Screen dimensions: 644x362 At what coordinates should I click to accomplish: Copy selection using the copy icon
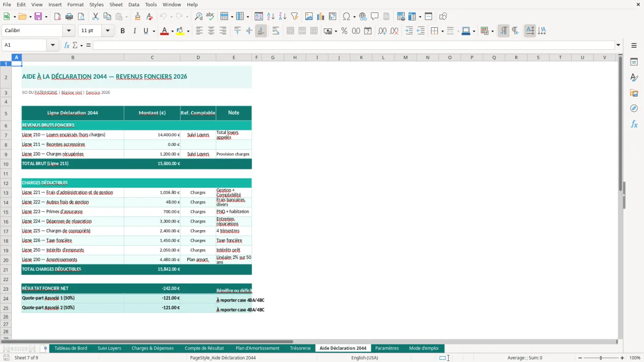coord(106,17)
